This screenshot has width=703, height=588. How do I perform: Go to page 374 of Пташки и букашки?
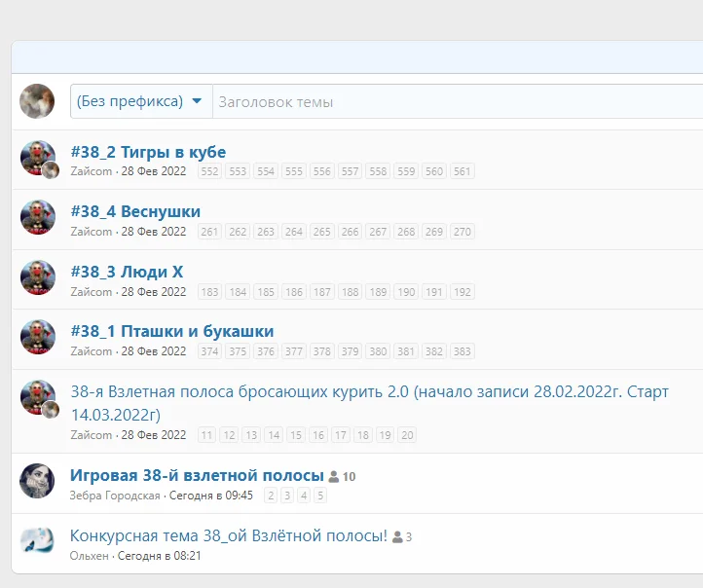pyautogui.click(x=209, y=351)
